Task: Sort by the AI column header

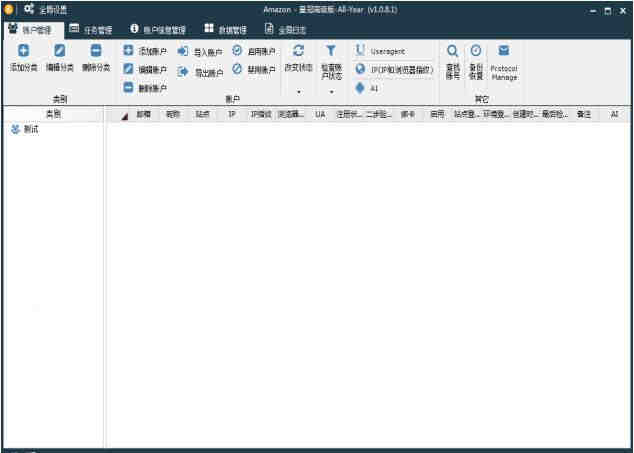Action: [614, 115]
